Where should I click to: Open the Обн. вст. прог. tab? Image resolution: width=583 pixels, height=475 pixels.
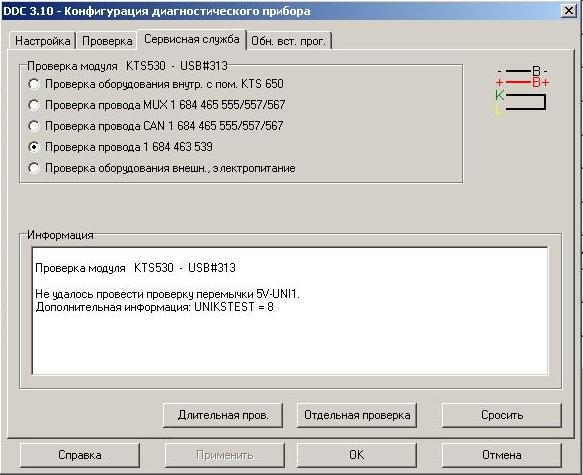tap(289, 41)
